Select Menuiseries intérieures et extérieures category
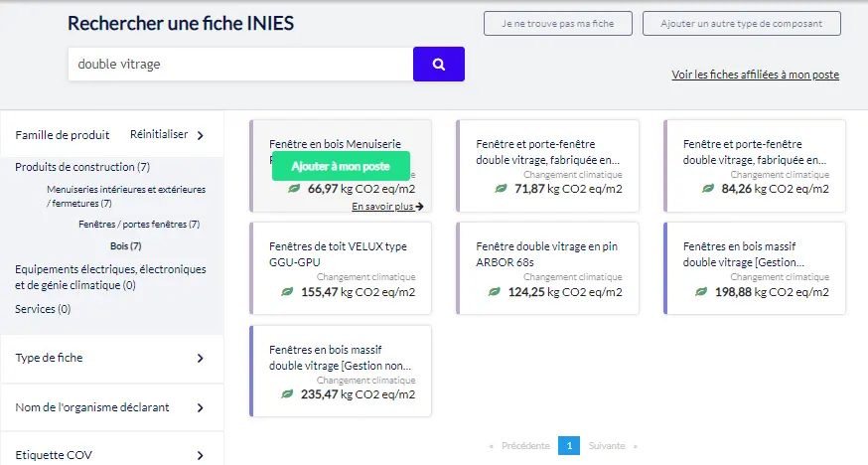This screenshot has height=465, width=868. (x=126, y=197)
